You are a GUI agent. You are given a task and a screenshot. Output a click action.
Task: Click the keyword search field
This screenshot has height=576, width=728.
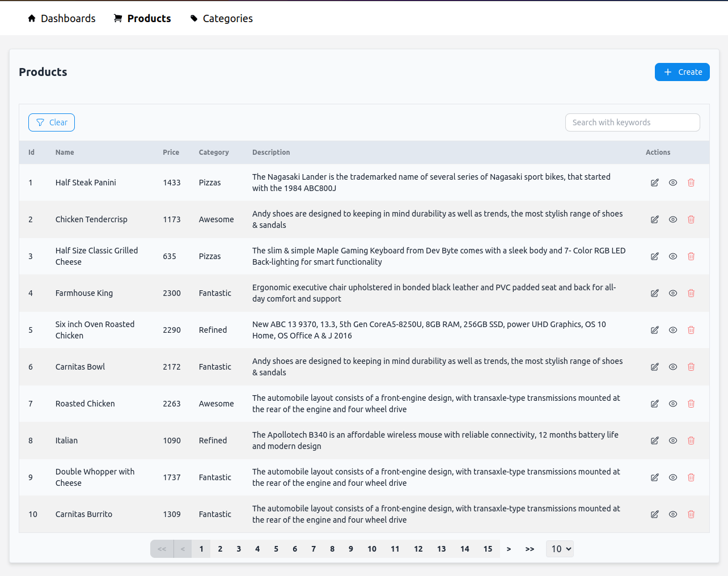pyautogui.click(x=632, y=122)
